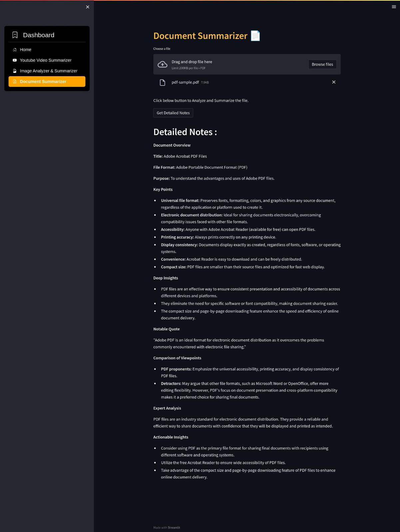Click the Youtube play icon next to Video Summarizer

click(x=14, y=60)
